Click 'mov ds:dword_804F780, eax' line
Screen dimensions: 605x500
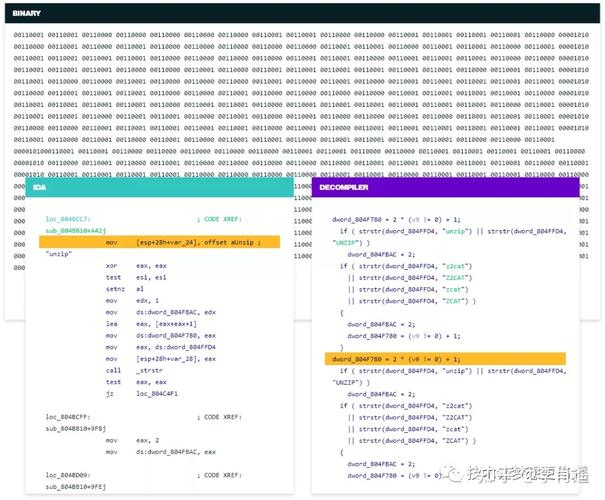pos(161,336)
